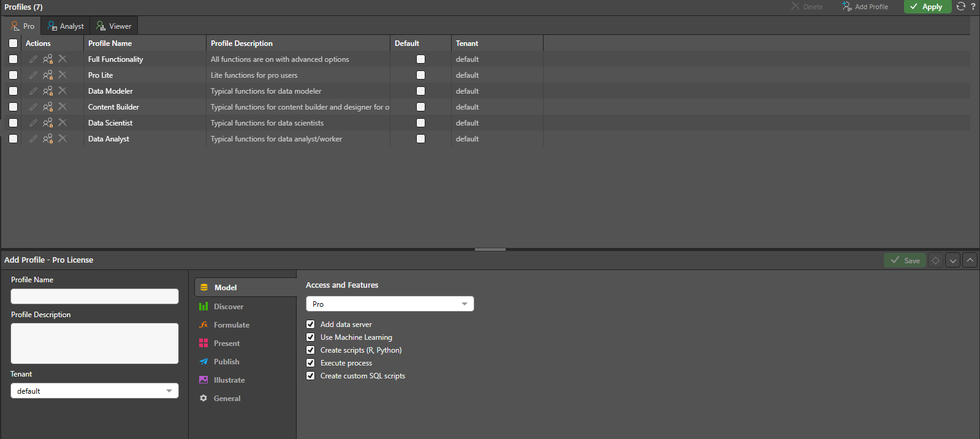Viewport: 980px width, 439px height.
Task: Delete the Data Modeler profile with X icon
Action: pyautogui.click(x=63, y=91)
